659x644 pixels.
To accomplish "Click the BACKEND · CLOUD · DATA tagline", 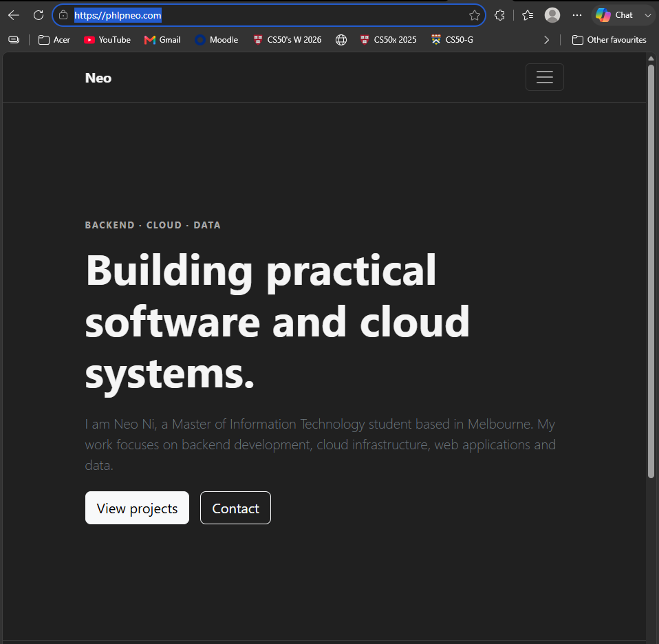I will (153, 225).
